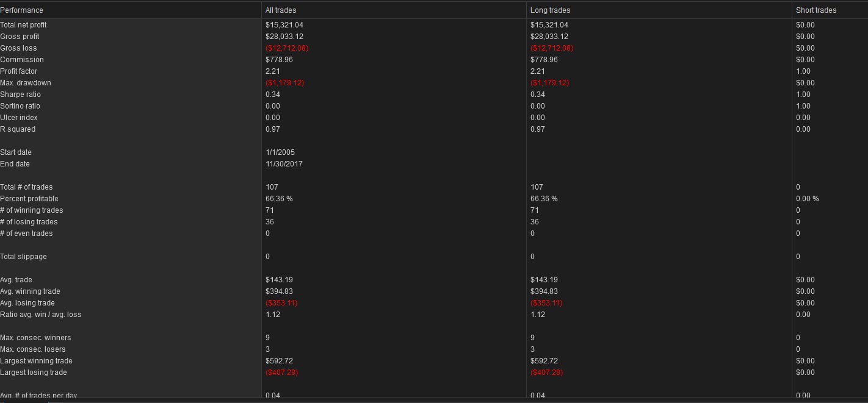Click the Largest winning trade value in Long trades
This screenshot has width=868, height=403.
(x=544, y=361)
